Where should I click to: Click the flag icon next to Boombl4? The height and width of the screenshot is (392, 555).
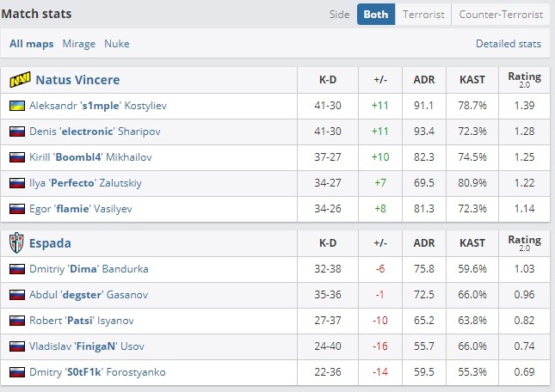click(16, 158)
